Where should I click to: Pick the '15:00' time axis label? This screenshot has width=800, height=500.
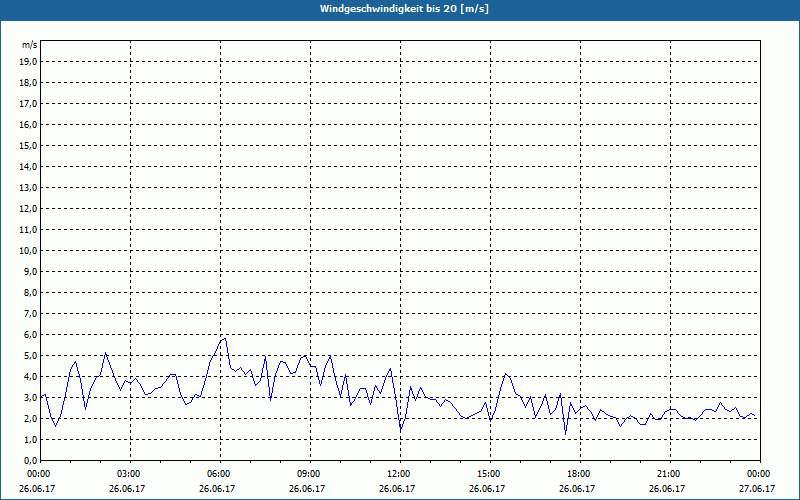coord(488,474)
